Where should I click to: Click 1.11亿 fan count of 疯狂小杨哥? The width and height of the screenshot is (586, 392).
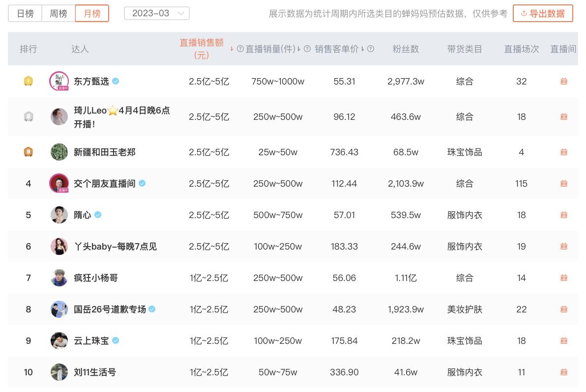[406, 278]
